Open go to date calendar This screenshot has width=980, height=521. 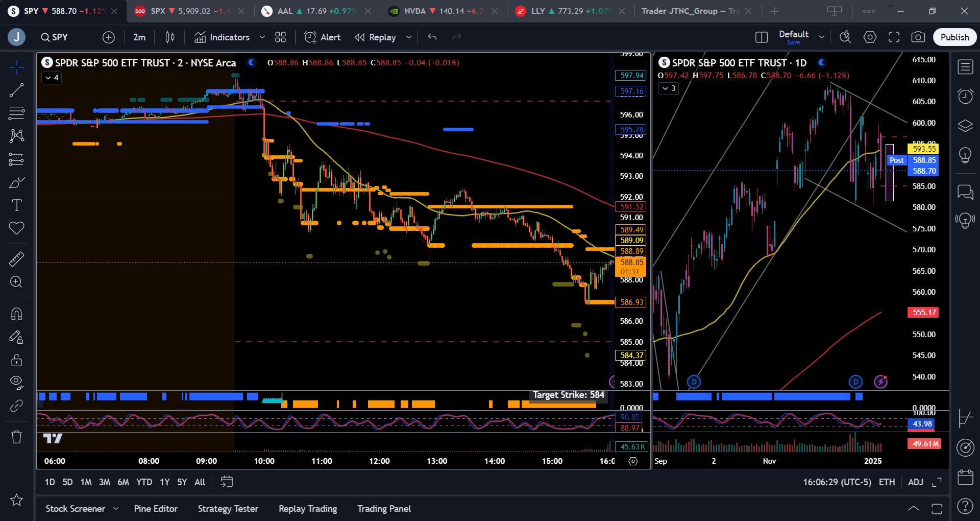[x=227, y=482]
